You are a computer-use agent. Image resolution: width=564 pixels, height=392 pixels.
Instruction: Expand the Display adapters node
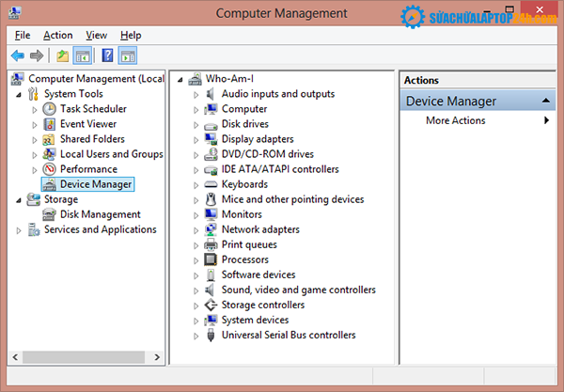(x=196, y=139)
